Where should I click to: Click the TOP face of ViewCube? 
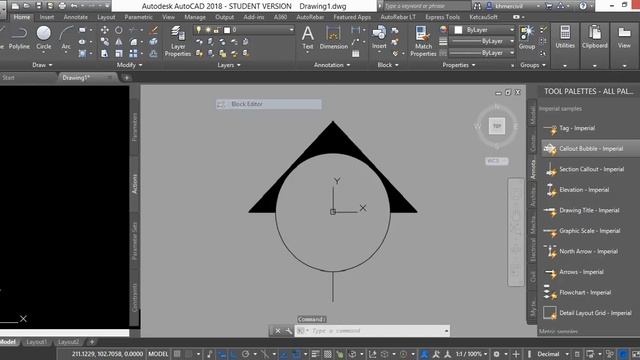[x=497, y=126]
